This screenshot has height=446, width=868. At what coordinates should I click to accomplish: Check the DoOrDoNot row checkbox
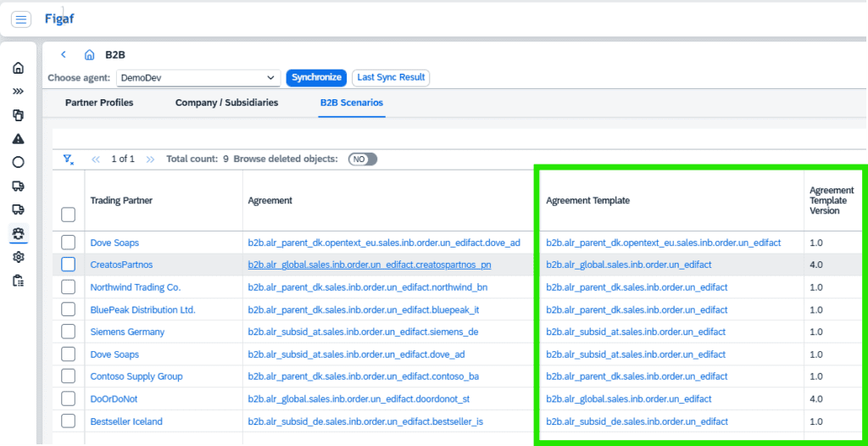point(68,399)
